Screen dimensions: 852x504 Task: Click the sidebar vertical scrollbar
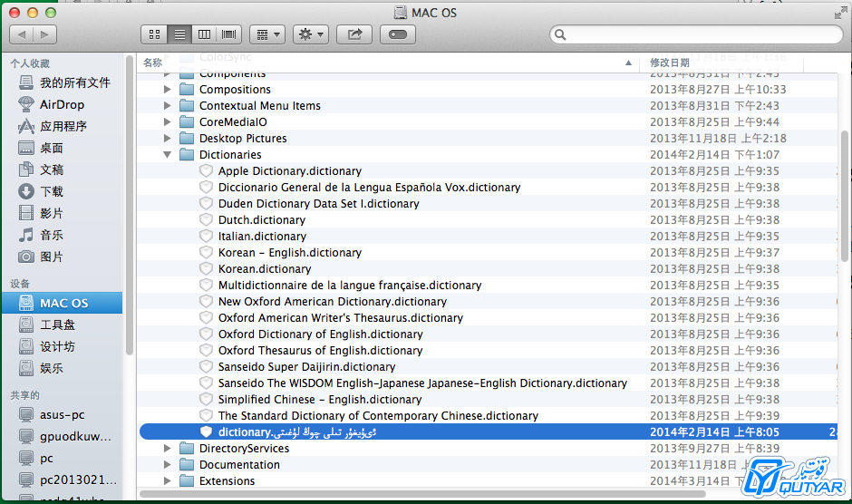[130, 206]
